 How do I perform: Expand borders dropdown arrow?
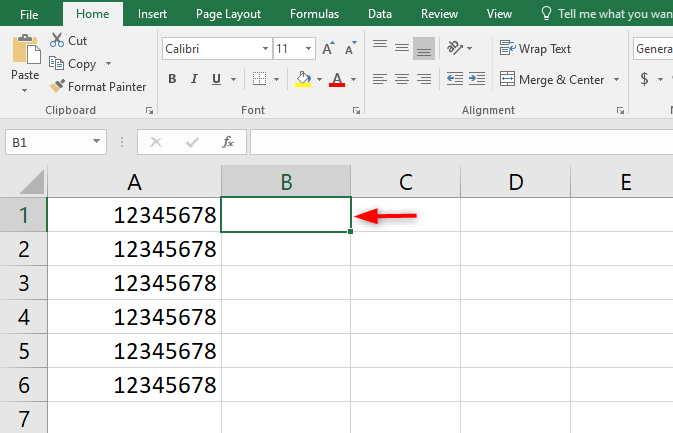(x=276, y=79)
